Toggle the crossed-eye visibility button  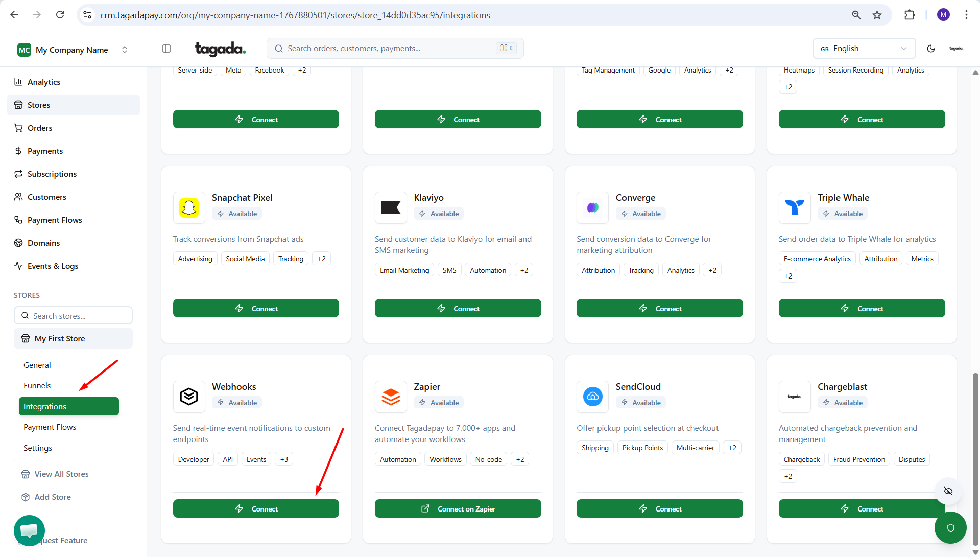[x=948, y=491]
